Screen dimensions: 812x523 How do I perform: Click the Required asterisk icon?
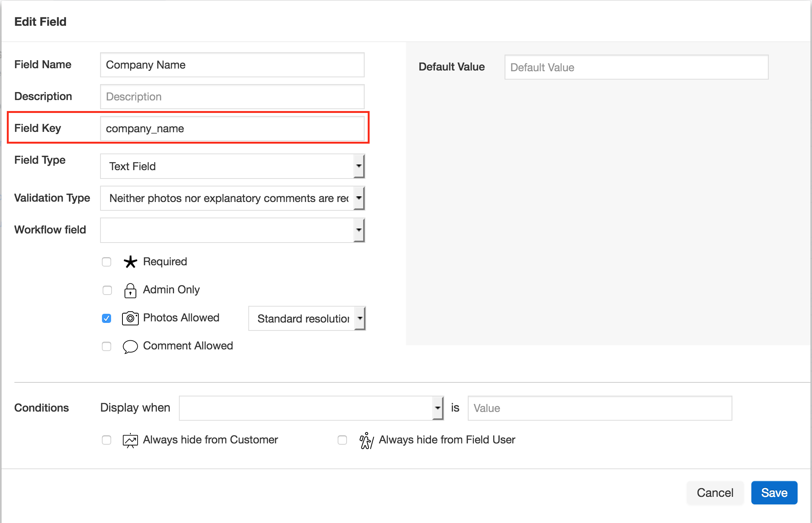point(130,262)
